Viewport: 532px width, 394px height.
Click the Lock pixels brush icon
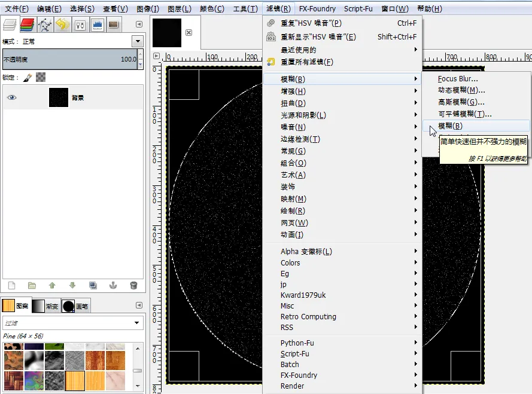pyautogui.click(x=28, y=78)
